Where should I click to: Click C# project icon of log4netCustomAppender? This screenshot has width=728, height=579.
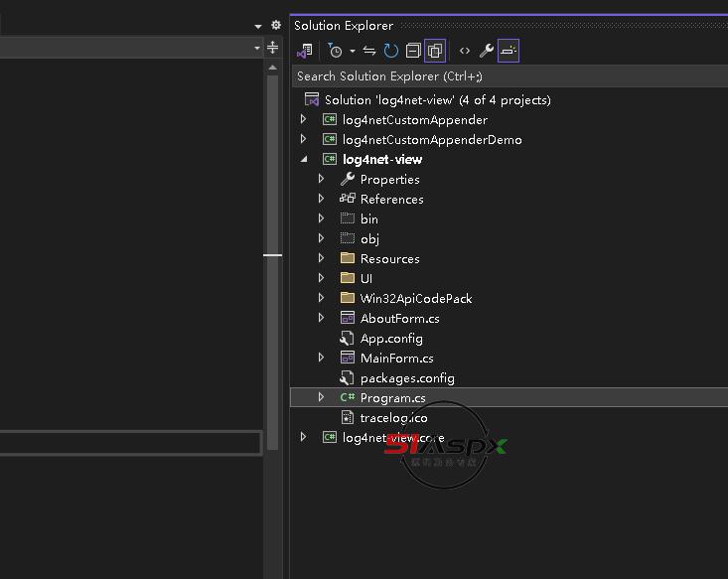pos(330,119)
